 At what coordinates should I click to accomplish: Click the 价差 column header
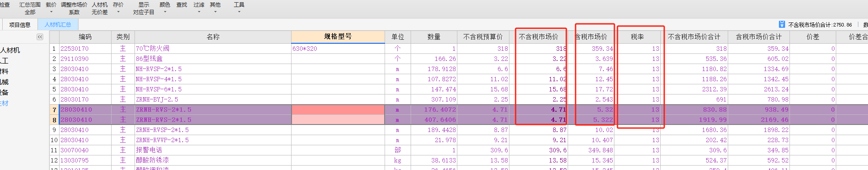tap(813, 37)
